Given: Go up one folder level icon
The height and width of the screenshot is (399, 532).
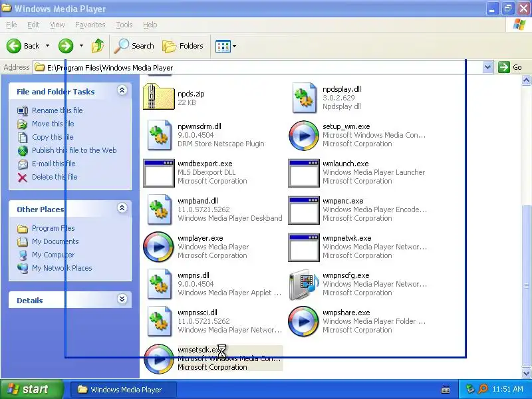Looking at the screenshot, I should 98,46.
